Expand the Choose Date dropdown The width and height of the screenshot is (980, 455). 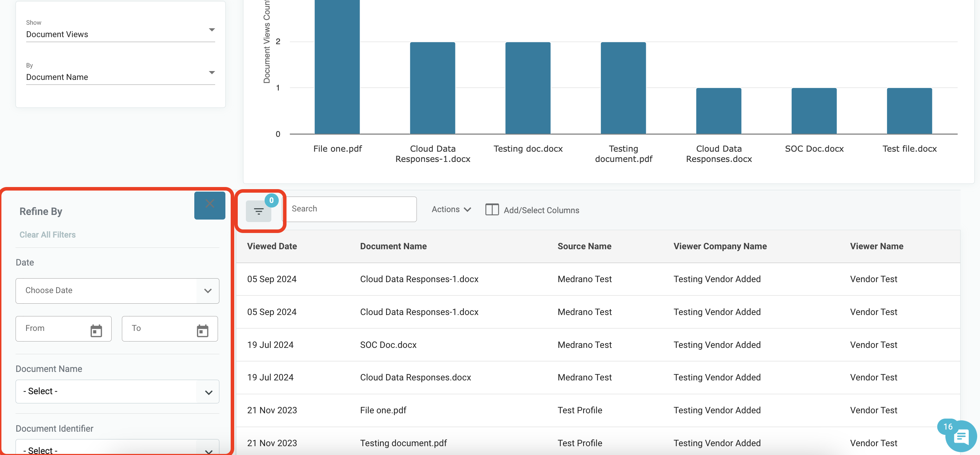(118, 291)
